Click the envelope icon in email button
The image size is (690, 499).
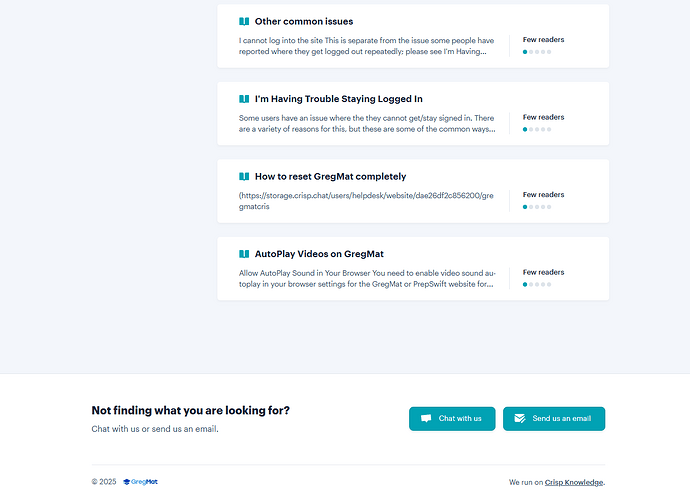tap(520, 419)
